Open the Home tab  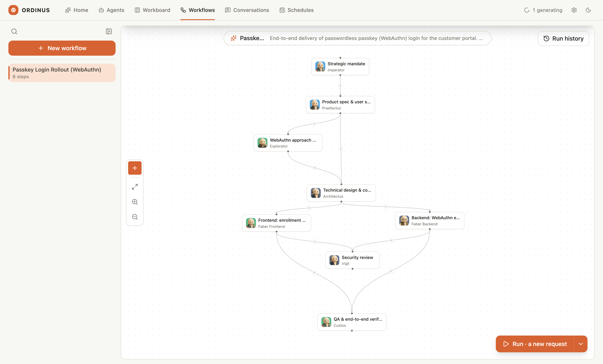point(77,10)
